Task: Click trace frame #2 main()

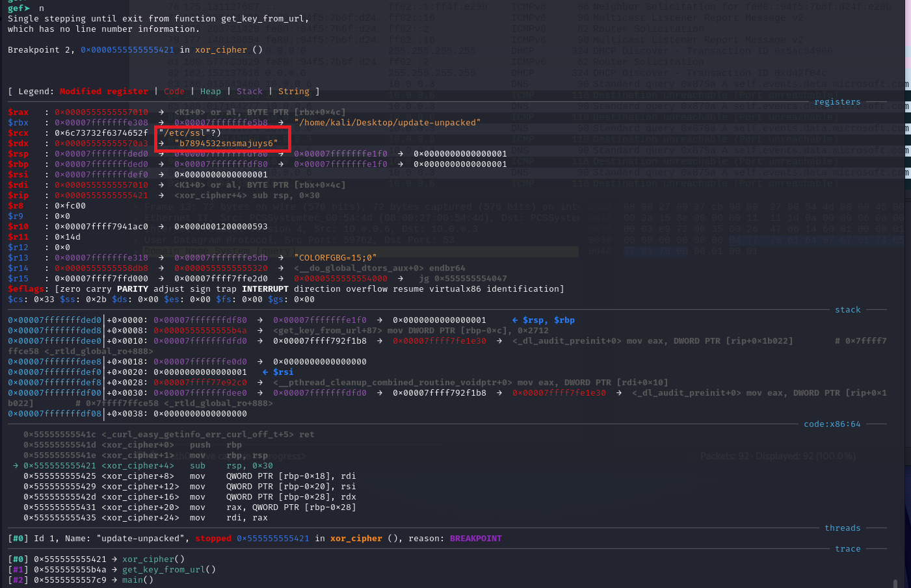Action: [x=81, y=580]
